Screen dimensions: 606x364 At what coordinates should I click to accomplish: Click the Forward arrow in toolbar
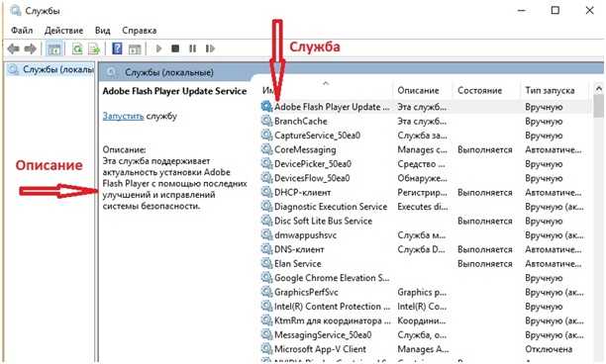[30, 48]
